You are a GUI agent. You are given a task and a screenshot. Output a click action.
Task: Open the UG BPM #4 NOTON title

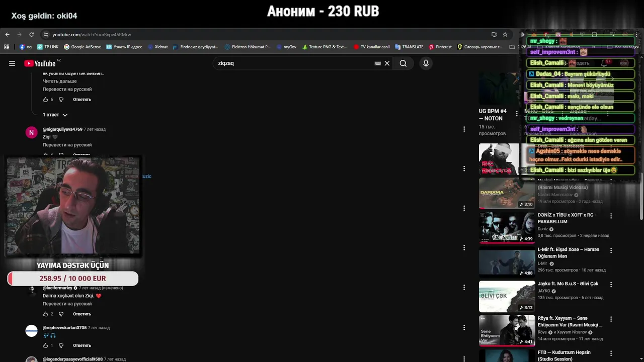[493, 115]
